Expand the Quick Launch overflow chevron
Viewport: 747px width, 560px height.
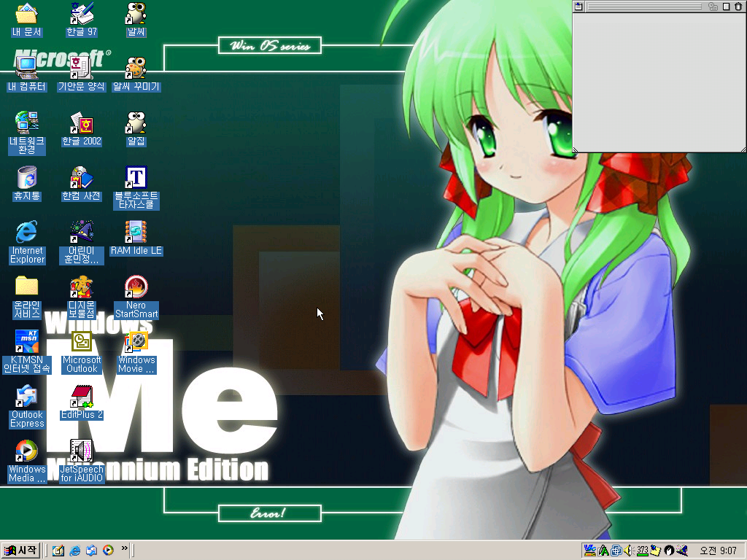pyautogui.click(x=124, y=548)
